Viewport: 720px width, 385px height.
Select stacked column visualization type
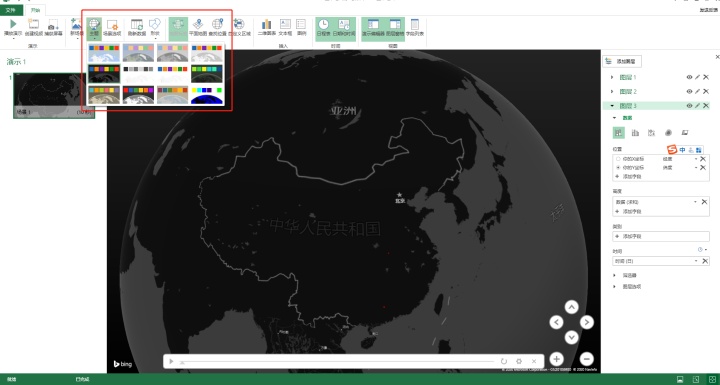[x=619, y=133]
